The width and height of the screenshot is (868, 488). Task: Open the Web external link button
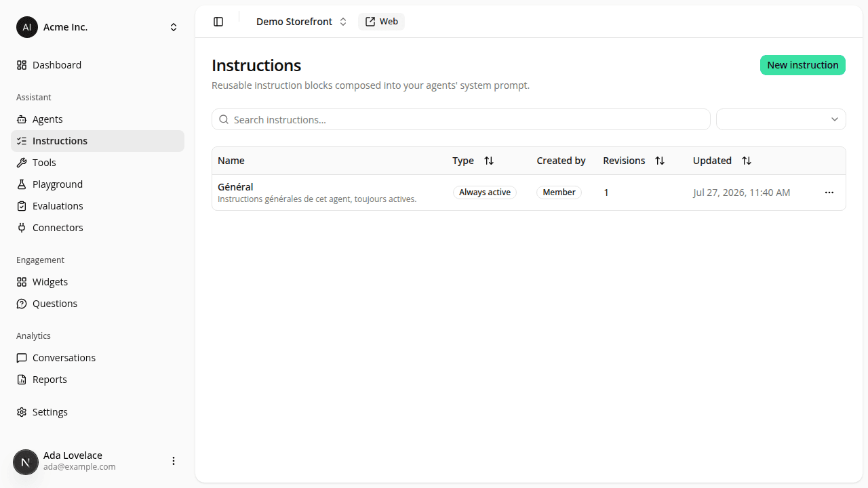[x=381, y=22]
